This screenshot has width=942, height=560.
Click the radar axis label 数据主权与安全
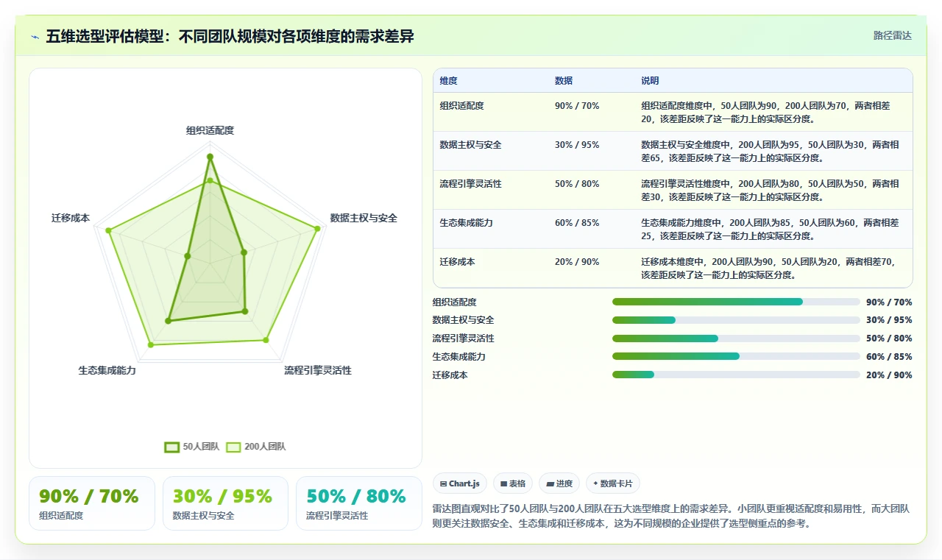pyautogui.click(x=364, y=218)
